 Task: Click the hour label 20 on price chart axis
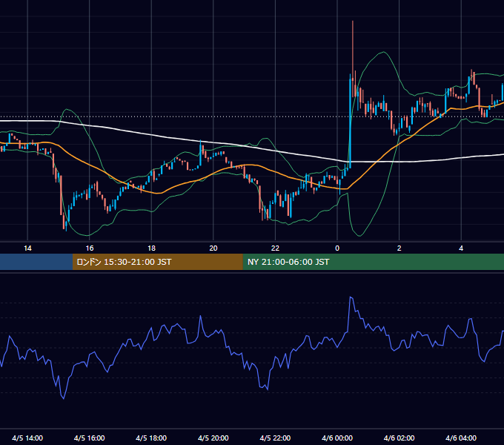213,248
